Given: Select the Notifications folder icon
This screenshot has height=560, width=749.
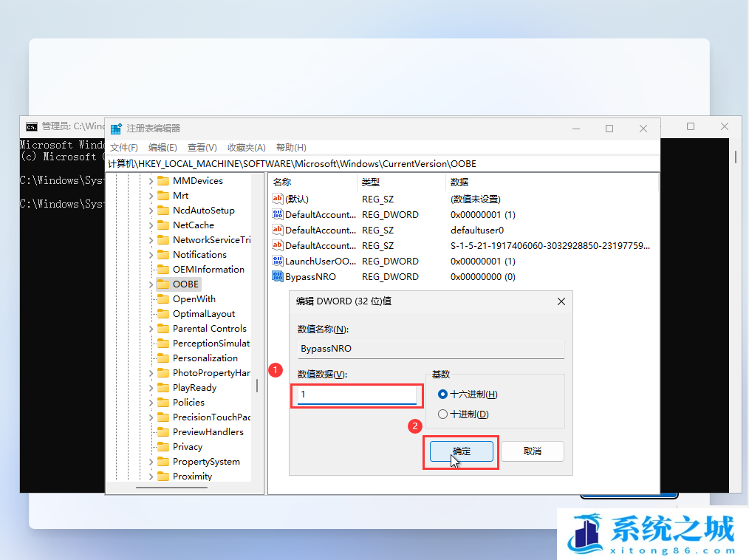Looking at the screenshot, I should pyautogui.click(x=163, y=255).
